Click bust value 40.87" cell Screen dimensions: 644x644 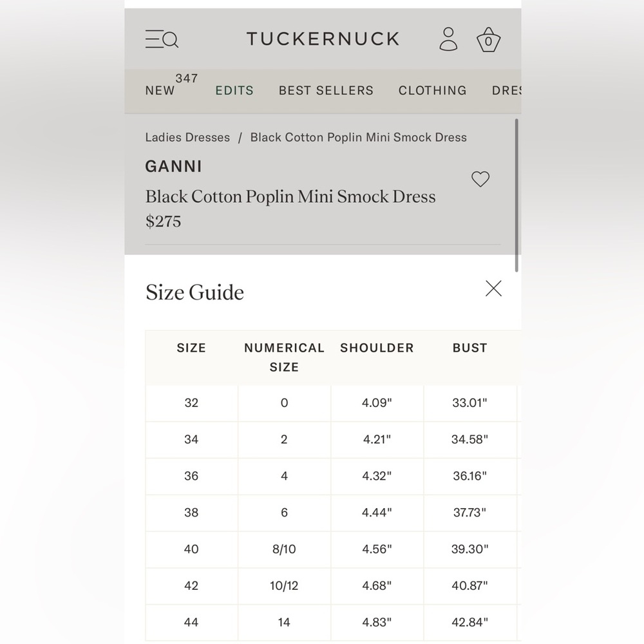click(470, 585)
